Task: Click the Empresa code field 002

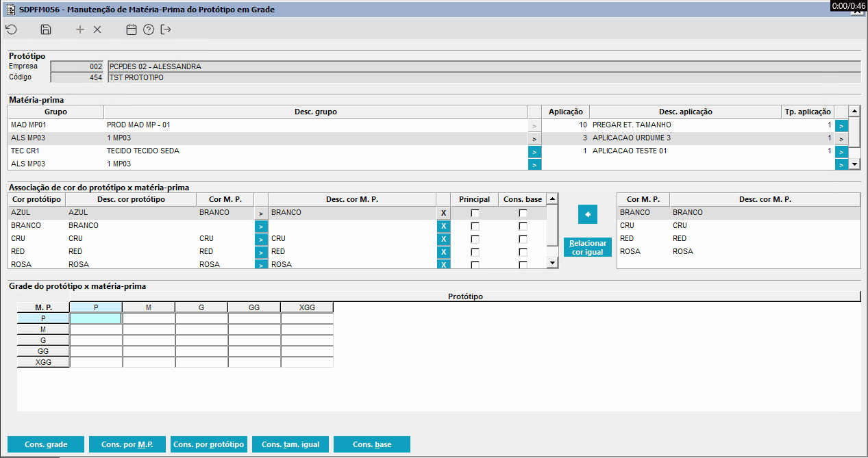Action: pos(77,66)
